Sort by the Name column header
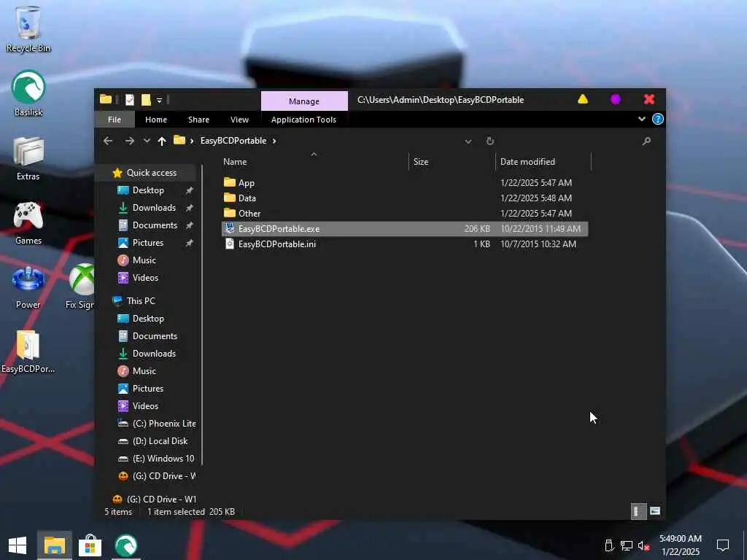Viewport: 747px width, 560px height. (235, 162)
